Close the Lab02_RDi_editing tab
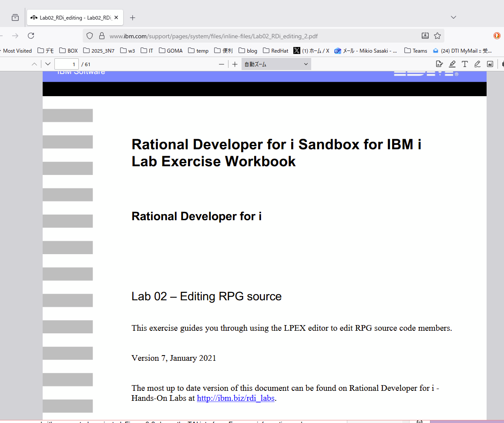504x423 pixels. [x=116, y=18]
